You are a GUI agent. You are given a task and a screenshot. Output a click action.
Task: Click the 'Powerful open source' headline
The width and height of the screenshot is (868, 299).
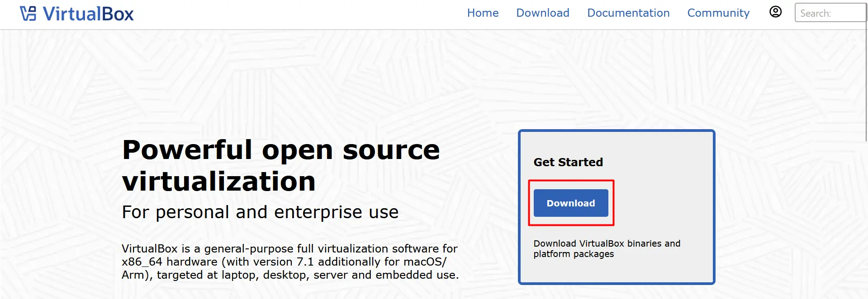coord(280,150)
